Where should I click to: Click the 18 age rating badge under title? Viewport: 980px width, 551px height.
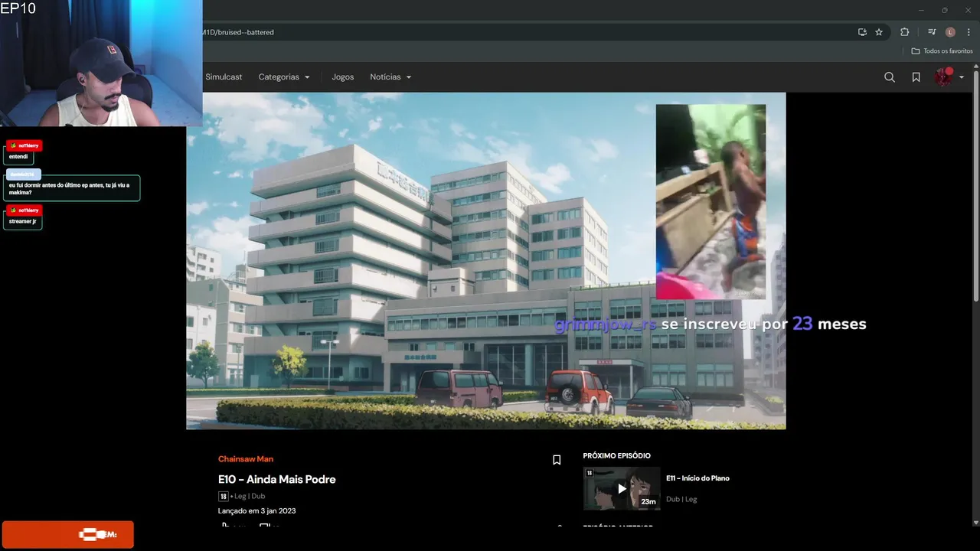pyautogui.click(x=223, y=496)
